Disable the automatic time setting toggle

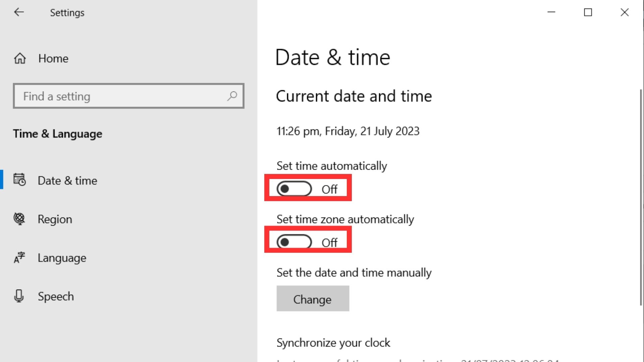click(294, 189)
